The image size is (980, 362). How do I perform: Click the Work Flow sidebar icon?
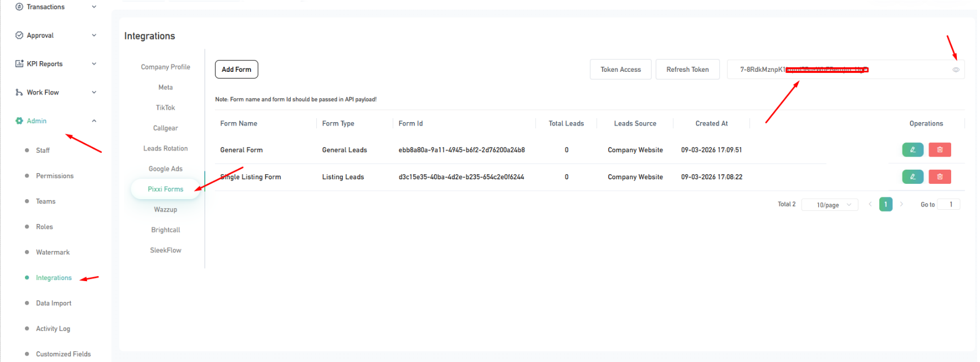(x=19, y=92)
